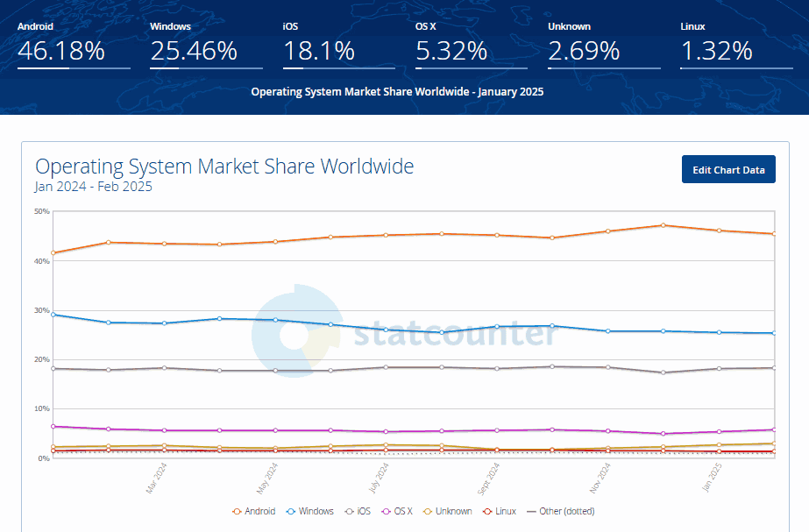Click the chart title Operating System Market Share Worldwide
This screenshot has width=809, height=532.
coord(224,167)
